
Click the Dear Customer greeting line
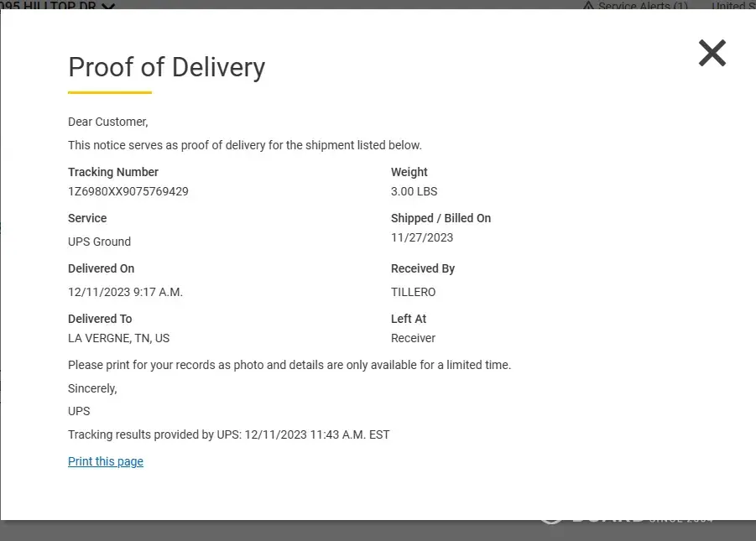107,122
